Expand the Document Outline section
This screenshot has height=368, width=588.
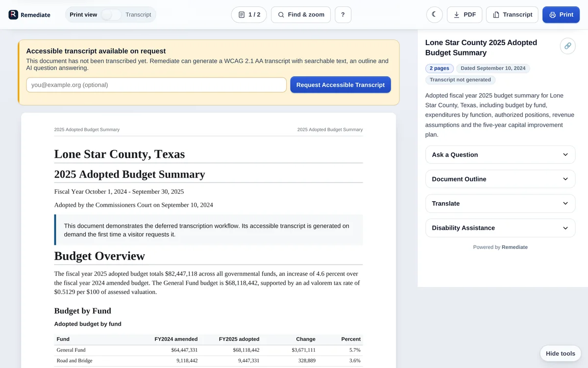click(500, 179)
